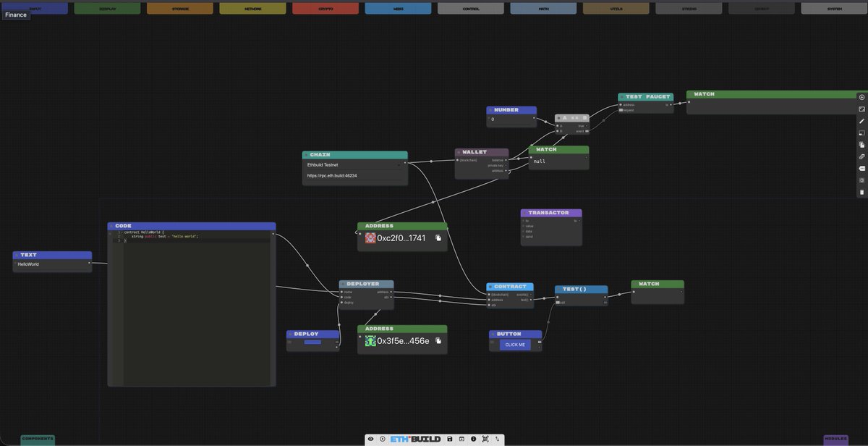Open the CONTROL category tab
Viewport: 868px width, 446px height.
[471, 8]
